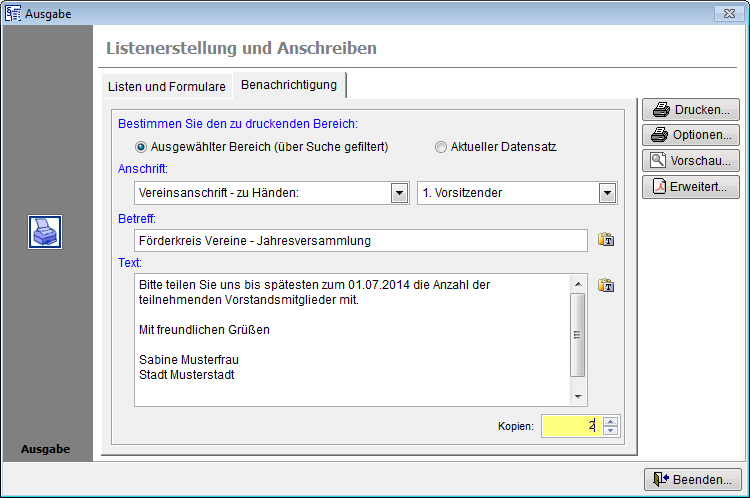750x498 pixels.
Task: Click into the Betreff subject field
Action: 360,241
